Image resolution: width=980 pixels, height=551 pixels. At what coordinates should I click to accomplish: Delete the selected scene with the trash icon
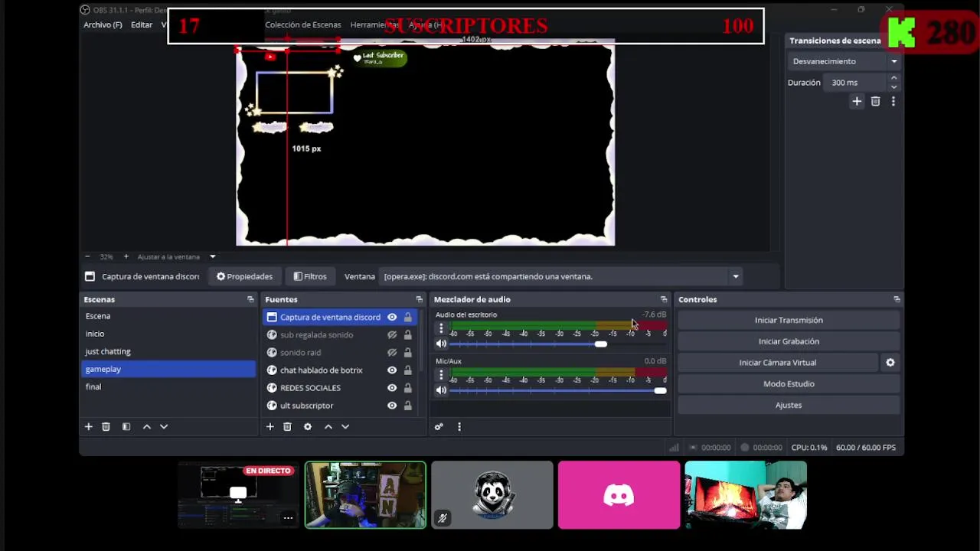coord(106,426)
